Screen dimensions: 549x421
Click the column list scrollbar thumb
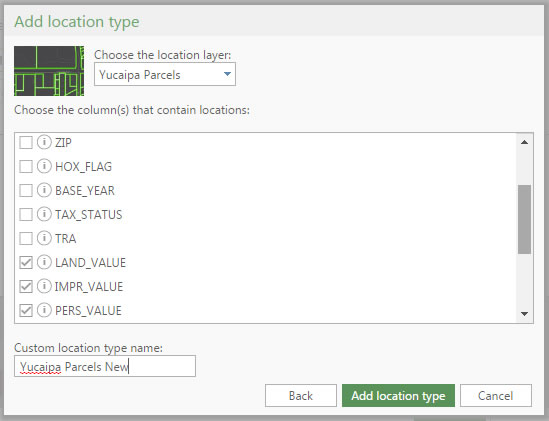[524, 219]
